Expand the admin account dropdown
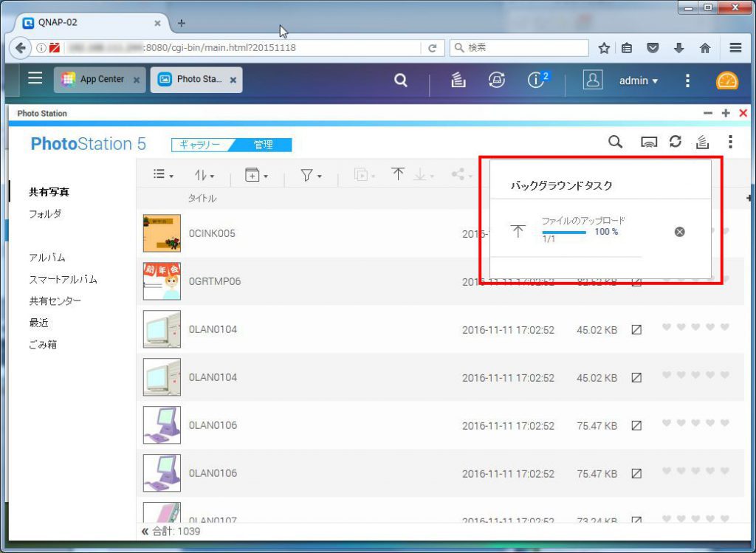The image size is (756, 553). point(639,80)
